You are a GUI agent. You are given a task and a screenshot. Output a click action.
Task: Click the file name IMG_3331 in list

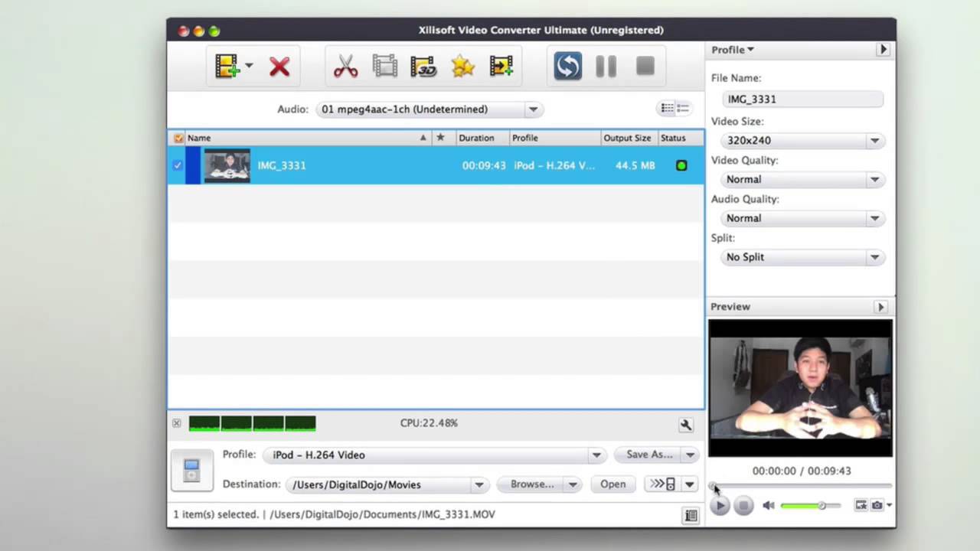click(282, 165)
